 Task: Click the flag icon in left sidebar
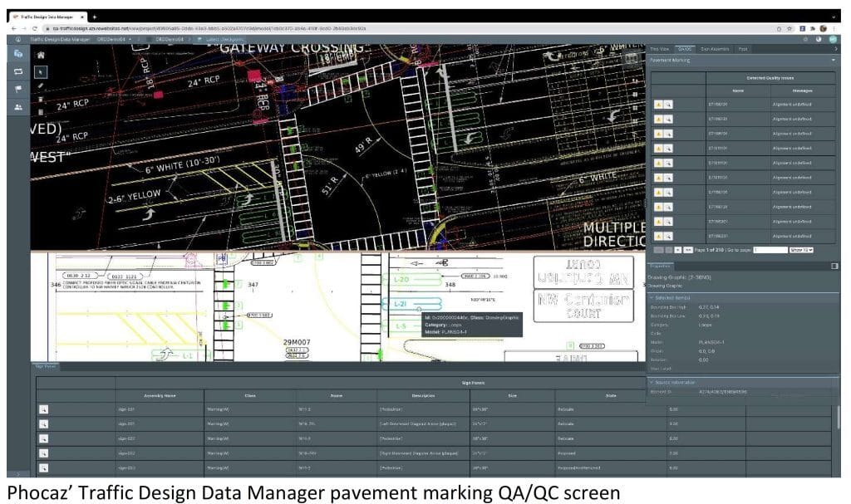pos(18,89)
